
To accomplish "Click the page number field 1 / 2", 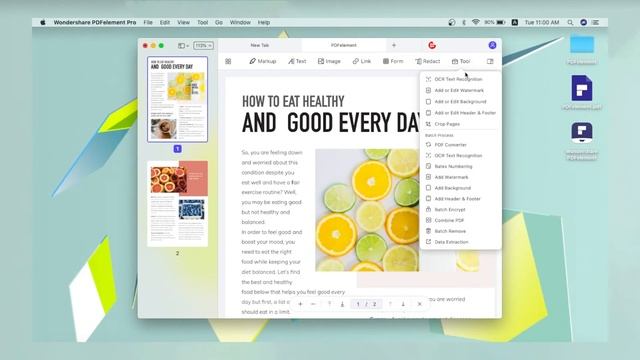I will 366,304.
